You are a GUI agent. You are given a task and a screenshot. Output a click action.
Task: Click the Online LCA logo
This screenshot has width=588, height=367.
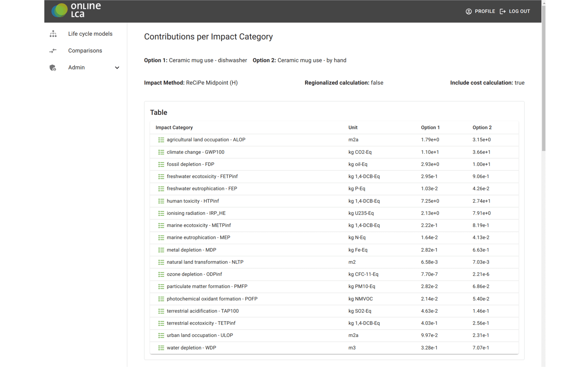[x=76, y=10]
